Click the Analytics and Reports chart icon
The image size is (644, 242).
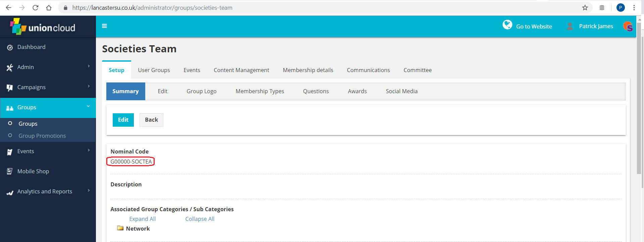click(x=10, y=192)
